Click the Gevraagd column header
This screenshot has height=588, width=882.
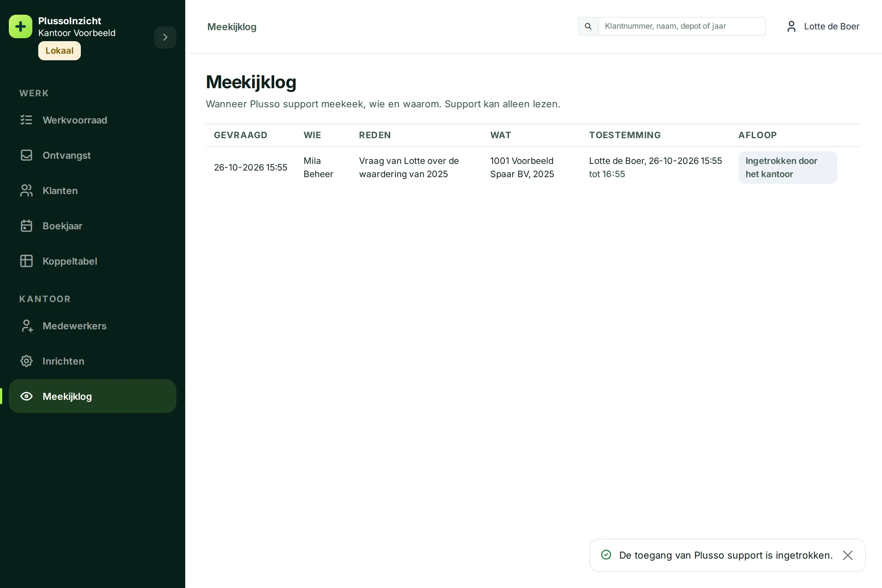241,135
